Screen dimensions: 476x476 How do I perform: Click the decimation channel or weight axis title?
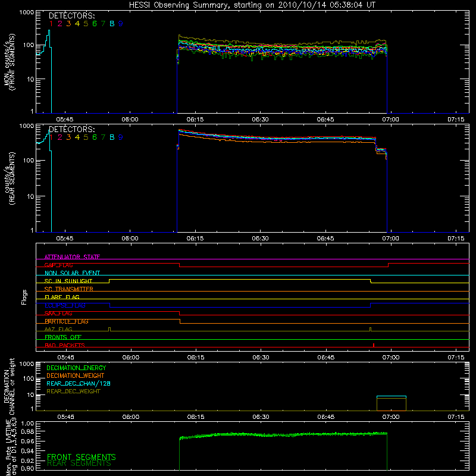10,387
